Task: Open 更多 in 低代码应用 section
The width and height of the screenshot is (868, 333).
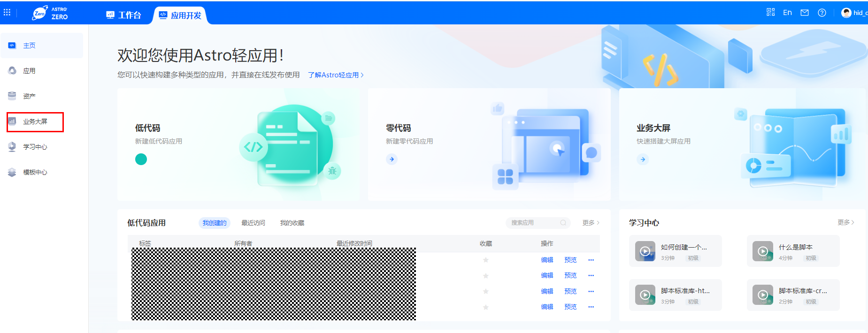Action: pos(591,223)
